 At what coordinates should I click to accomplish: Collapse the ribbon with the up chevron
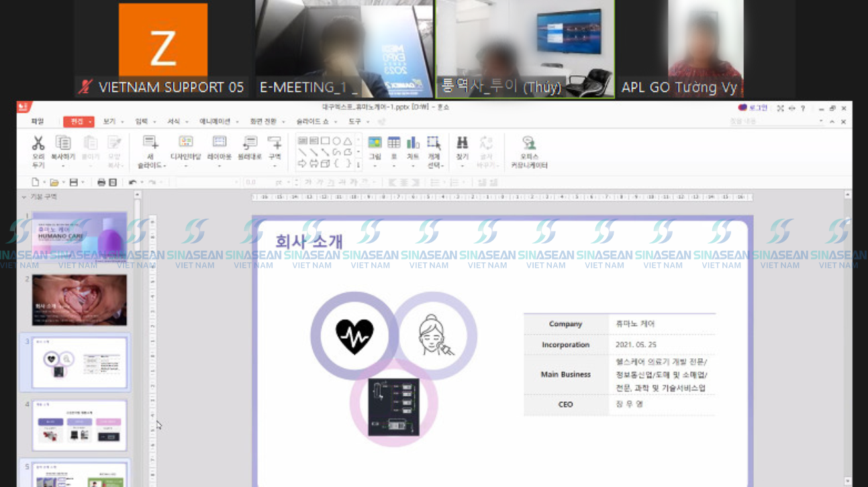tap(832, 122)
